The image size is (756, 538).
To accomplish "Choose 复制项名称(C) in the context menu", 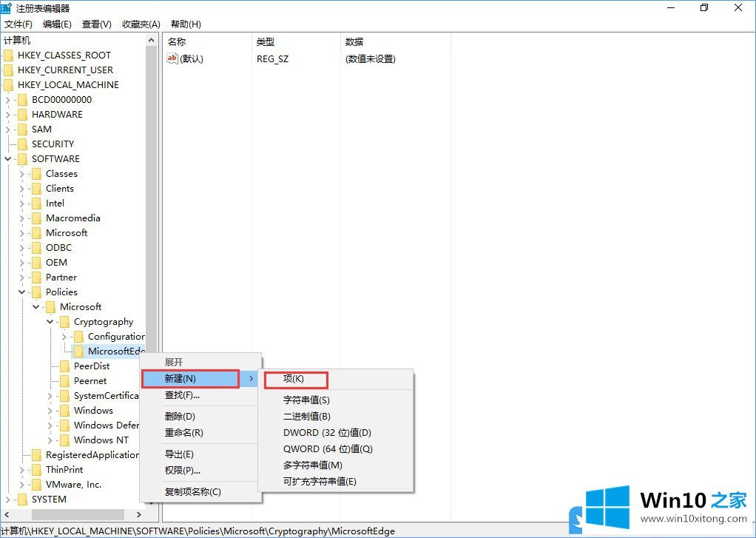I will click(x=200, y=491).
